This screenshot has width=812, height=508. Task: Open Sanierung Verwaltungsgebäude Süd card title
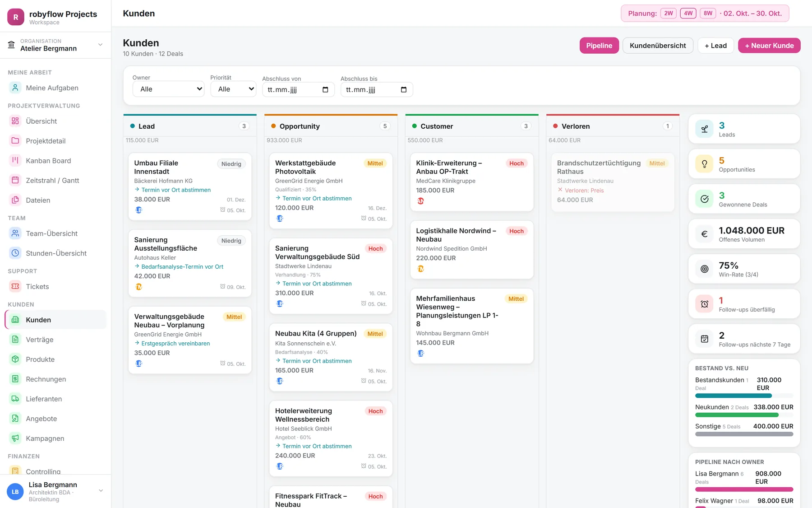(x=317, y=252)
